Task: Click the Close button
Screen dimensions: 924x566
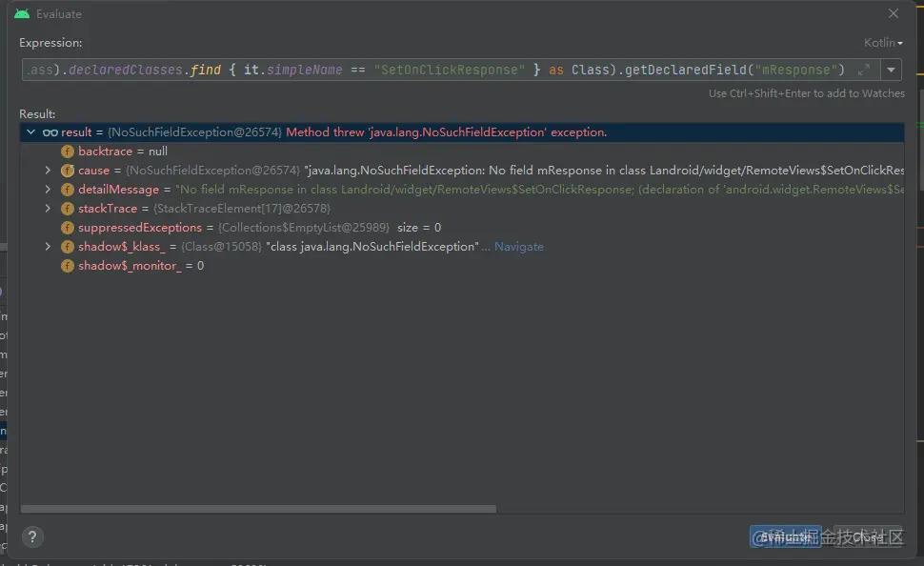Action: pyautogui.click(x=867, y=536)
